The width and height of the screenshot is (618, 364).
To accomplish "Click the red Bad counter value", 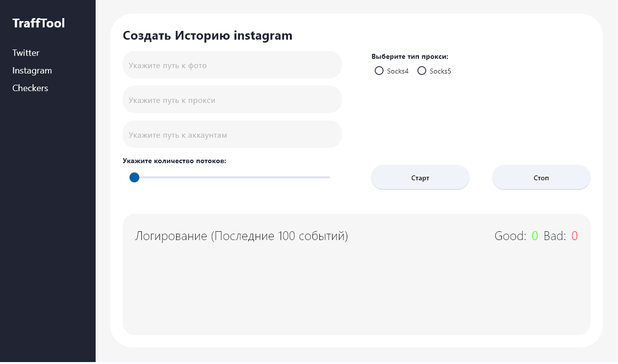I will coord(574,236).
